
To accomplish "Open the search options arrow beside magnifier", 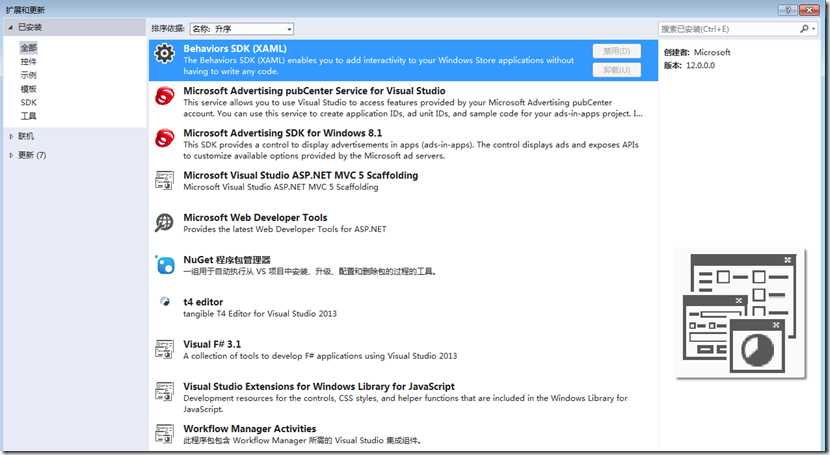I will pyautogui.click(x=814, y=29).
